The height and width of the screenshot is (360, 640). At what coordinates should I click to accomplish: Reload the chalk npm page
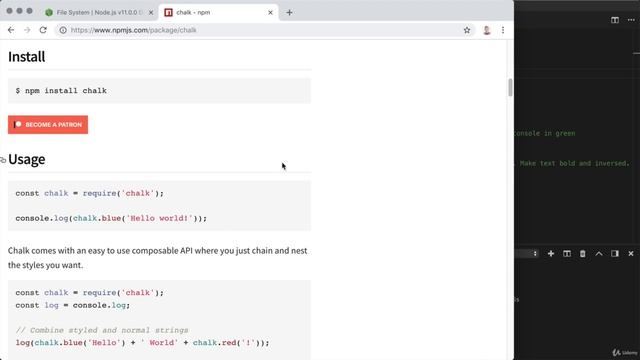point(43,30)
